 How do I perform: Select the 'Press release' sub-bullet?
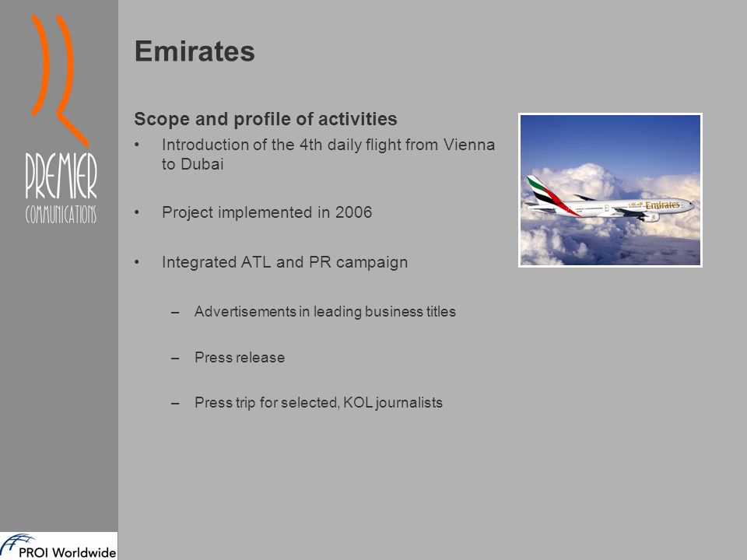pyautogui.click(x=240, y=358)
